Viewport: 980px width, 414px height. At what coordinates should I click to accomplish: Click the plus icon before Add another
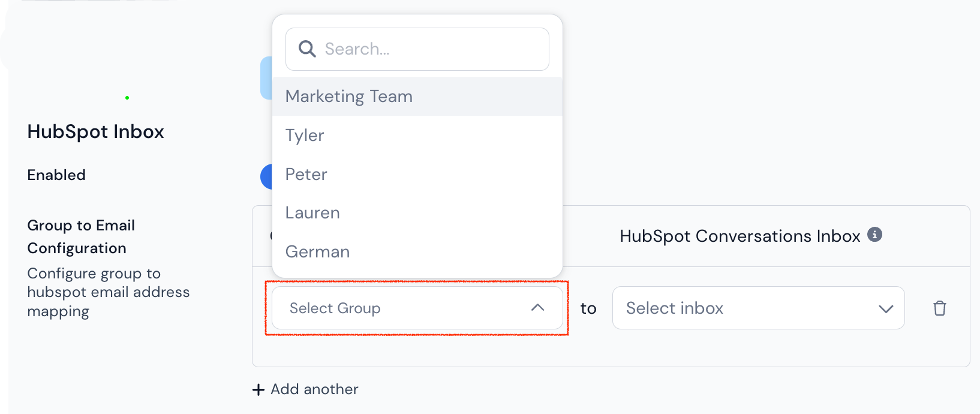pyautogui.click(x=258, y=390)
